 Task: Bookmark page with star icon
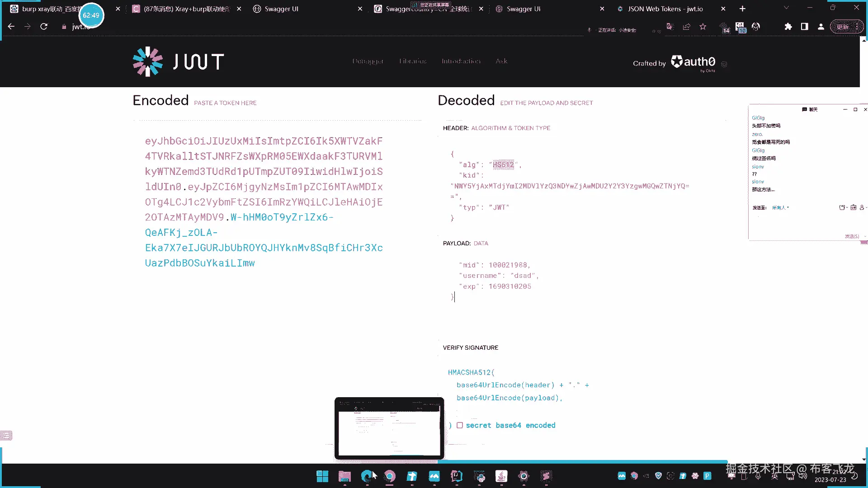[x=703, y=27]
